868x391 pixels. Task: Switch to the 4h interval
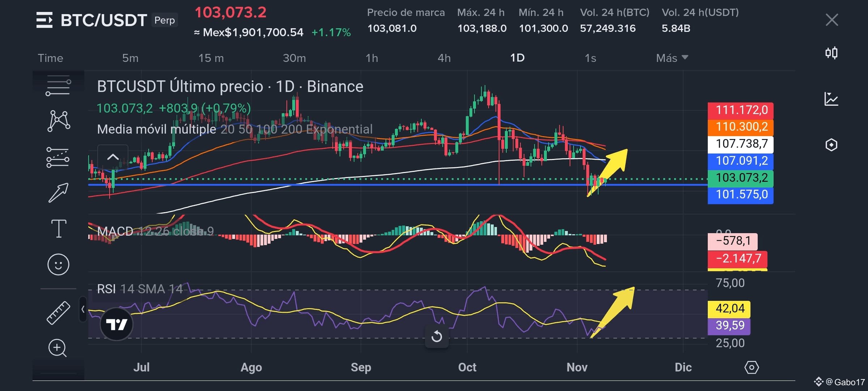(444, 58)
